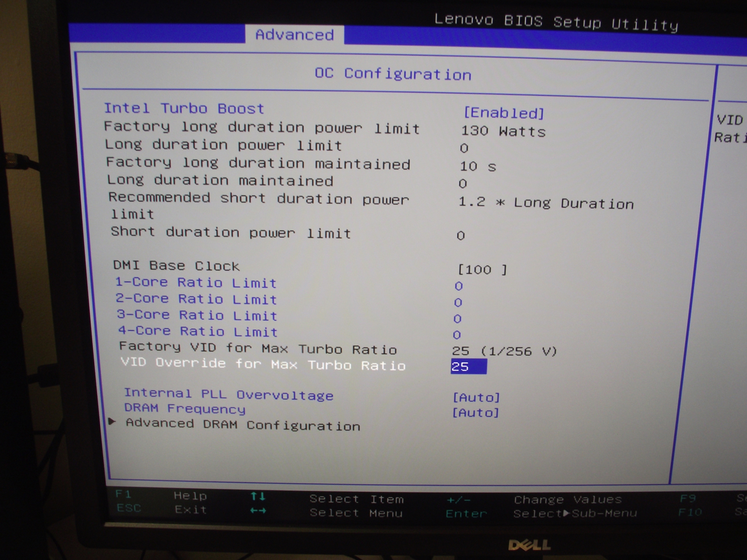Click the VID help text in right panel
Viewport: 747px width, 560px height.
731,128
